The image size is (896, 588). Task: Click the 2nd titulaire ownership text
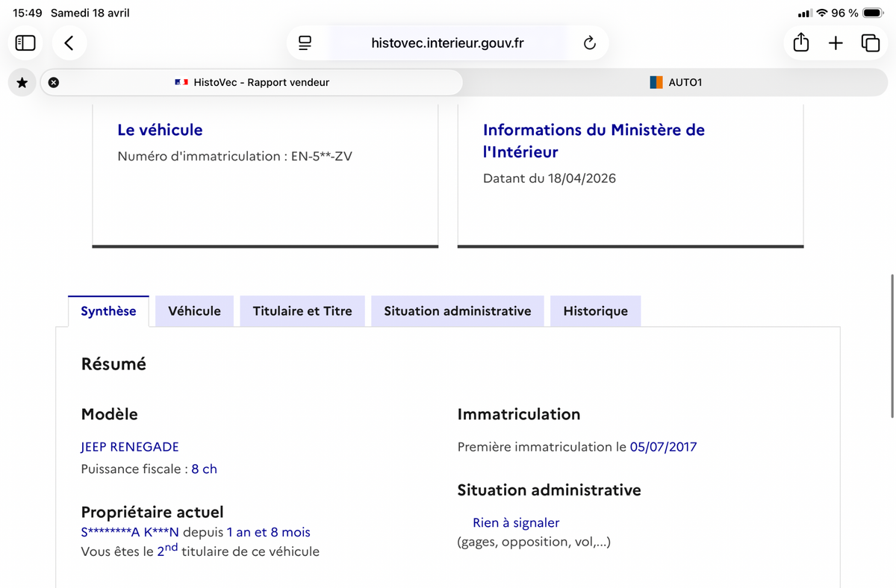coord(200,551)
